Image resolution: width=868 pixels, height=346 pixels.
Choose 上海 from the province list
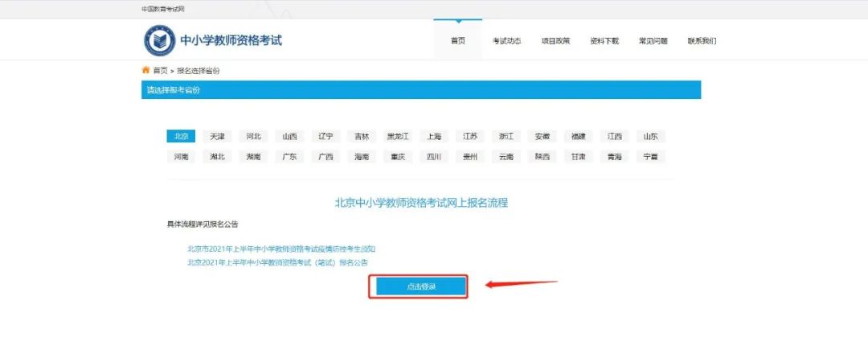[x=434, y=137]
